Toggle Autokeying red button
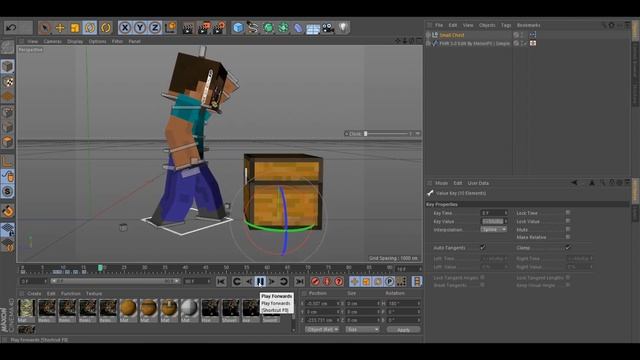 pyautogui.click(x=327, y=282)
